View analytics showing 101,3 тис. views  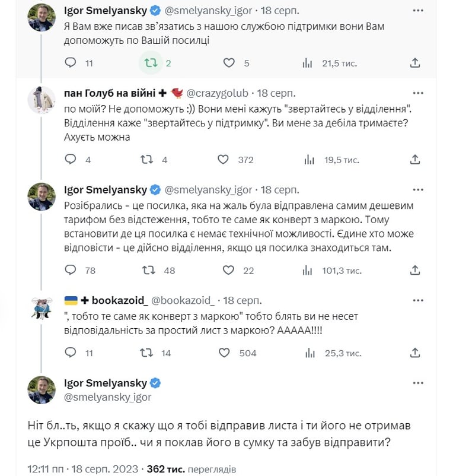[331, 270]
